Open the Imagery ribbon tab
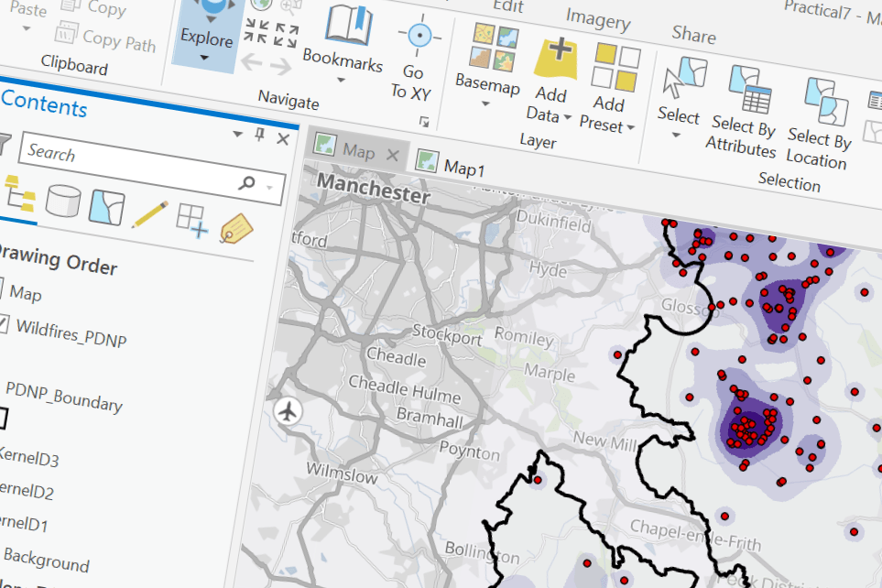Image resolution: width=882 pixels, height=588 pixels. (597, 19)
